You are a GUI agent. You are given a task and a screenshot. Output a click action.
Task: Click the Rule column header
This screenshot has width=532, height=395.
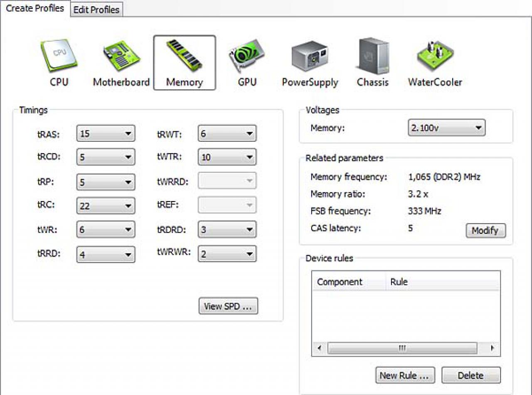tap(443, 282)
